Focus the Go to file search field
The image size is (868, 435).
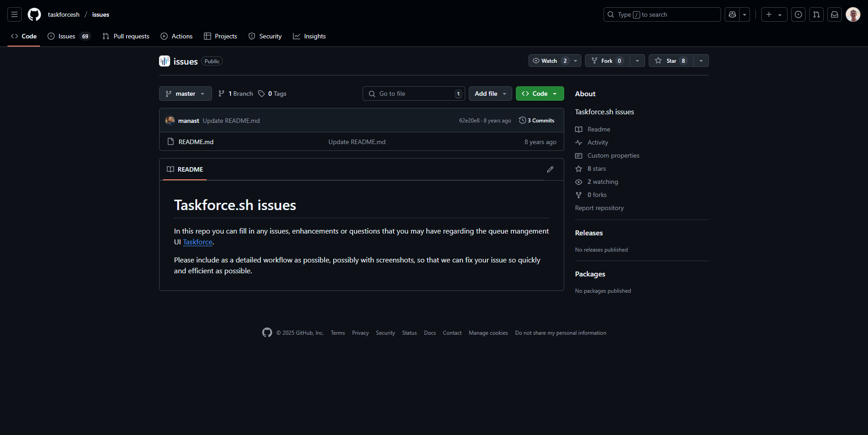(x=413, y=94)
